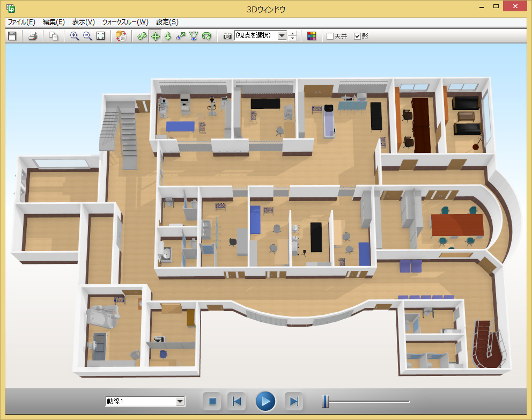Click the fit-to-window icon
Image resolution: width=532 pixels, height=420 pixels.
coord(100,36)
